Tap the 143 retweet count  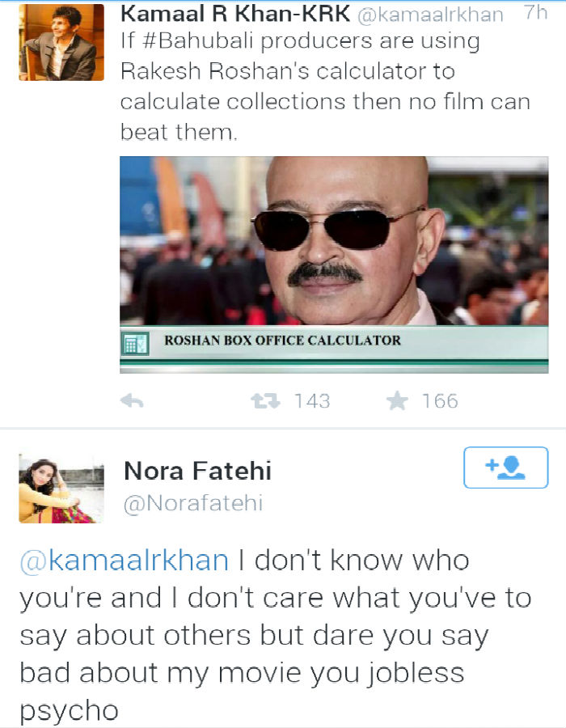click(312, 401)
